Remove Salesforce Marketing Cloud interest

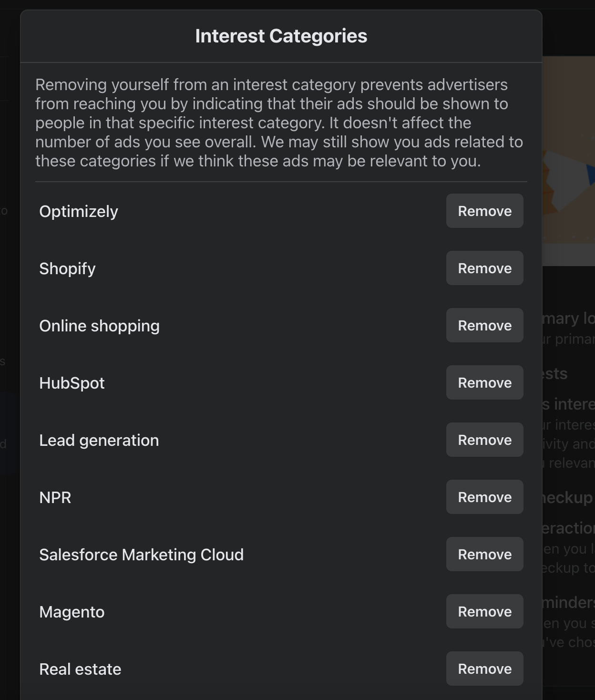tap(484, 554)
